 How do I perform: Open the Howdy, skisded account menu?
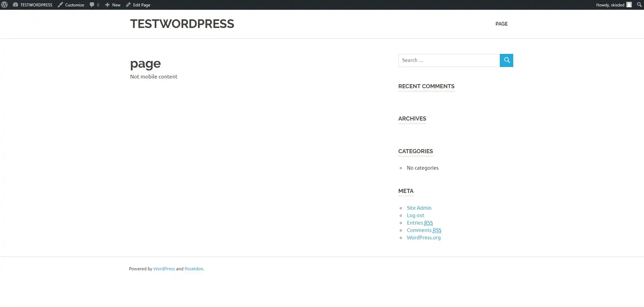click(611, 5)
